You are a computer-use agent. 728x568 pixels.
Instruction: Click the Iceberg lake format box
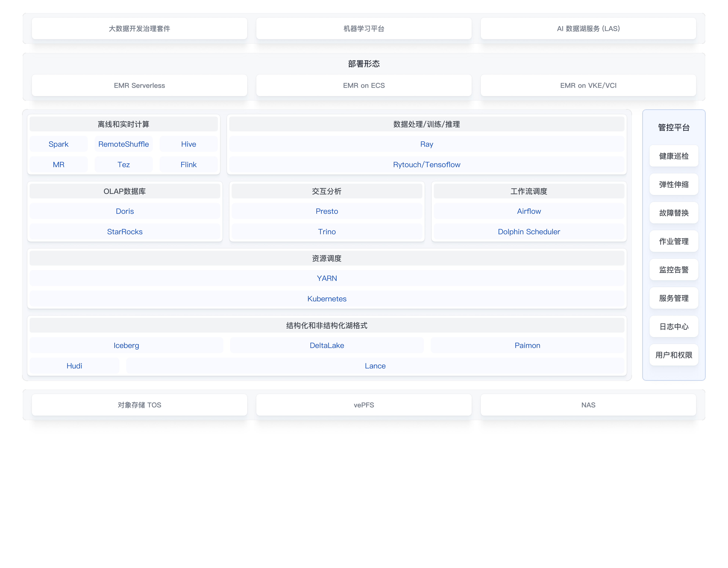(126, 345)
